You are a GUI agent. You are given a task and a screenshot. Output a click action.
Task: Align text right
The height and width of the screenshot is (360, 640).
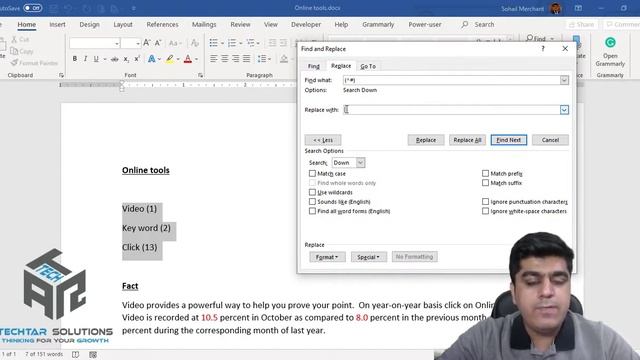click(x=236, y=59)
